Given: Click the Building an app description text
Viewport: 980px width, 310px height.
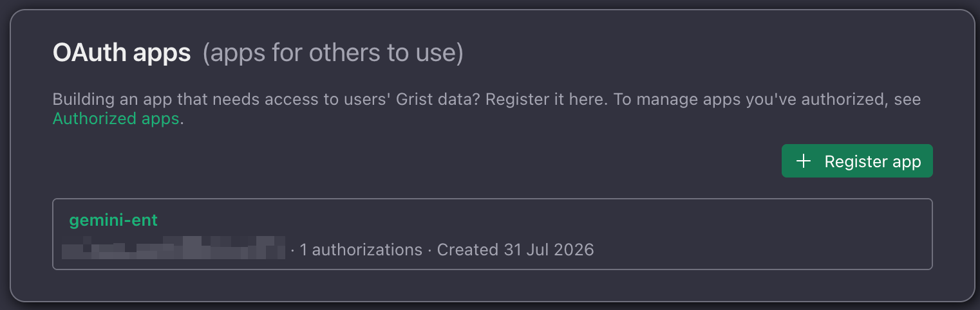Looking at the screenshot, I should coord(267,100).
